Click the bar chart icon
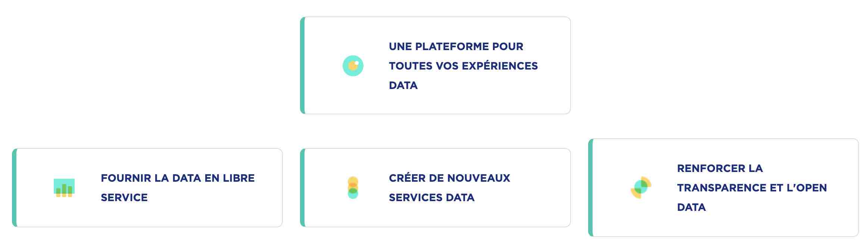This screenshot has height=249, width=868. [64, 188]
